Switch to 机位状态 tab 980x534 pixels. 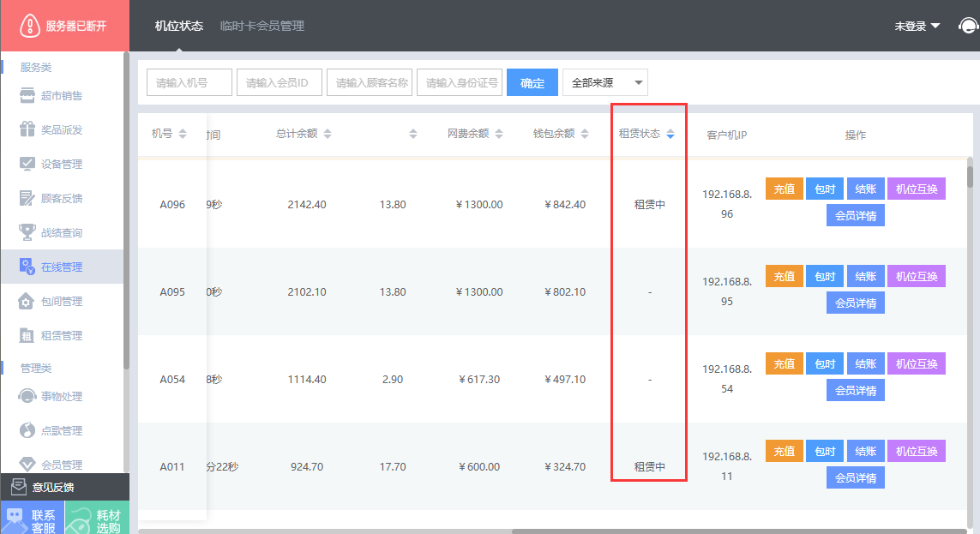pos(178,26)
